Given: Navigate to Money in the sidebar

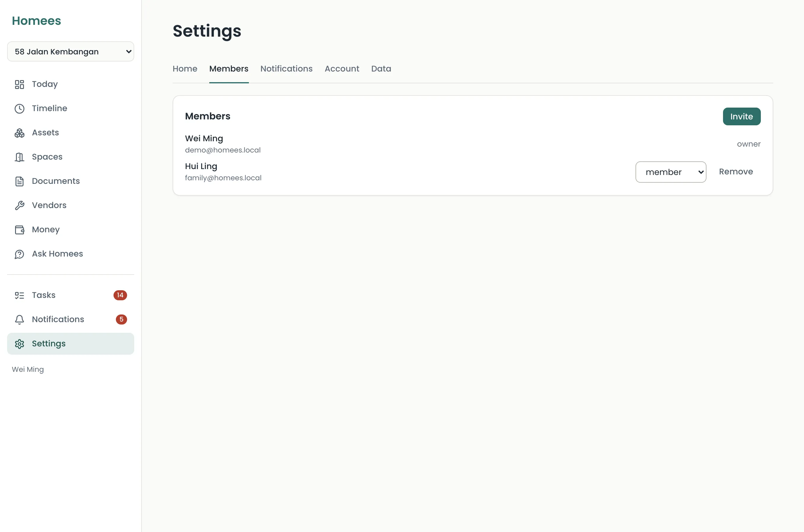Looking at the screenshot, I should click(46, 230).
